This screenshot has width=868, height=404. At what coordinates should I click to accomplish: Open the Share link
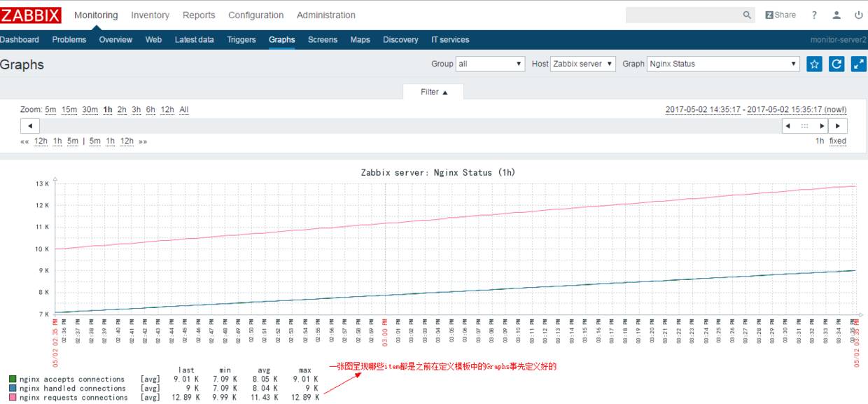coord(780,15)
